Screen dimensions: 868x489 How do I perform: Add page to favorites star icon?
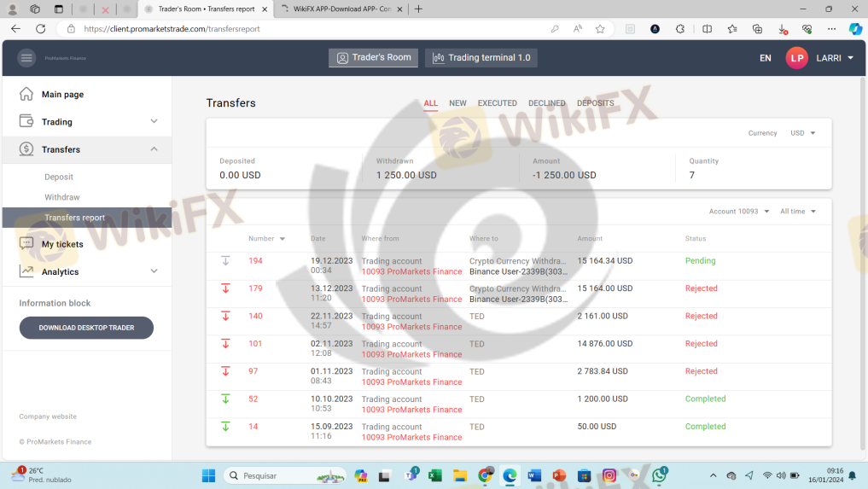pyautogui.click(x=600, y=29)
